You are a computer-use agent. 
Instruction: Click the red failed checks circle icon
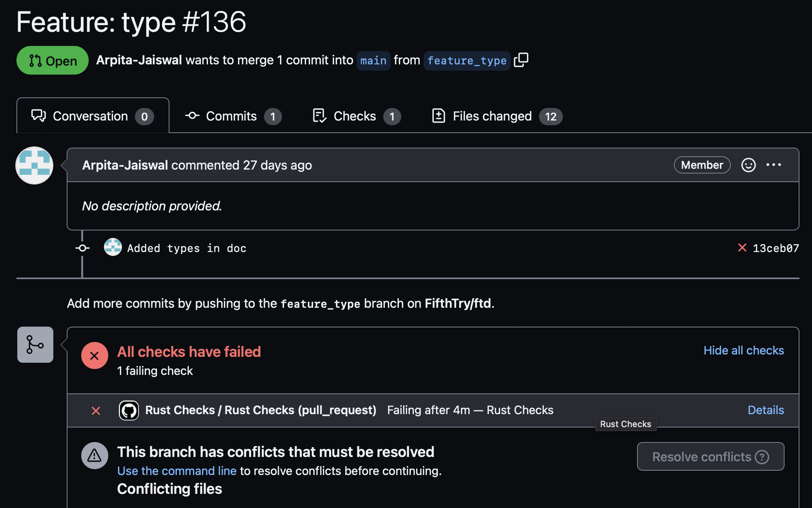[95, 356]
